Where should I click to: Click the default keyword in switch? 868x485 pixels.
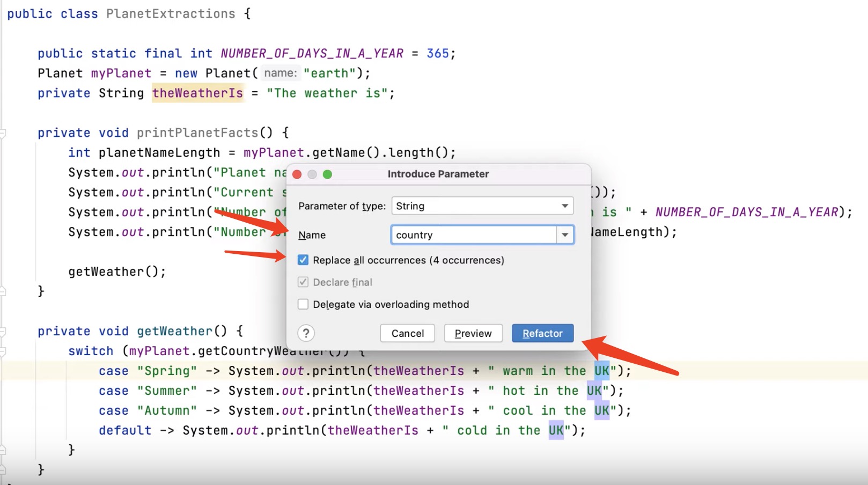pyautogui.click(x=125, y=431)
